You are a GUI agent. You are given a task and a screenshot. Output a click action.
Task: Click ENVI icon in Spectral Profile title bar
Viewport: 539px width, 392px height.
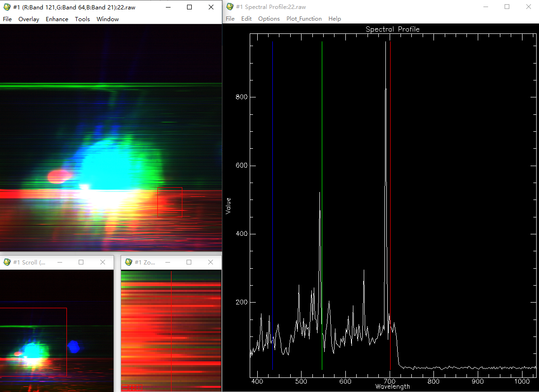(x=229, y=7)
